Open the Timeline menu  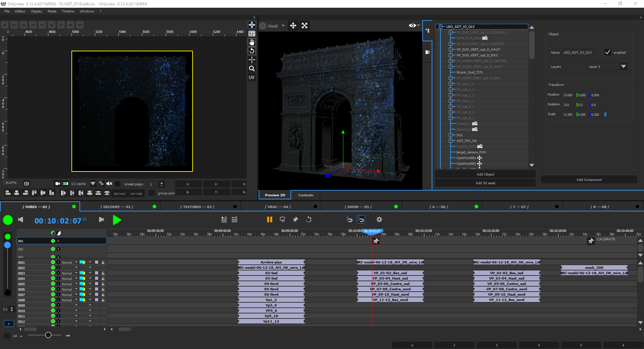pyautogui.click(x=68, y=11)
